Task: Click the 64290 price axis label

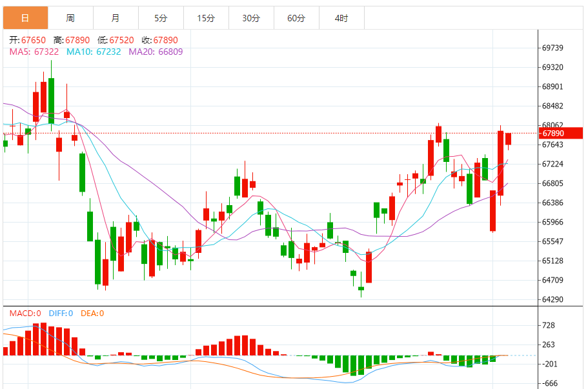Action: [x=553, y=299]
